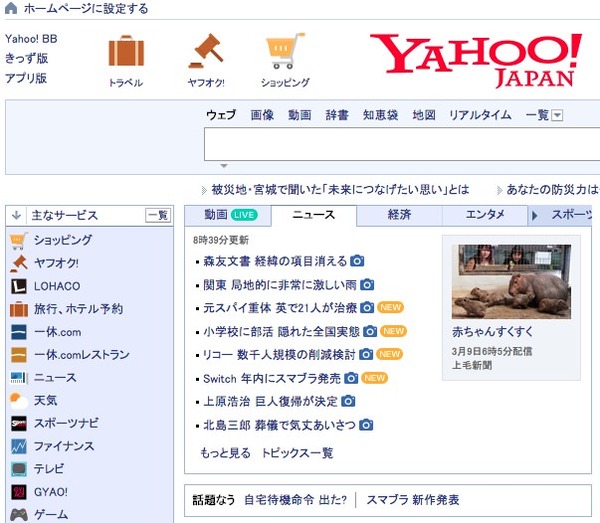Click the テレビ icon in sidebar
This screenshot has width=600, height=523.
click(x=18, y=469)
